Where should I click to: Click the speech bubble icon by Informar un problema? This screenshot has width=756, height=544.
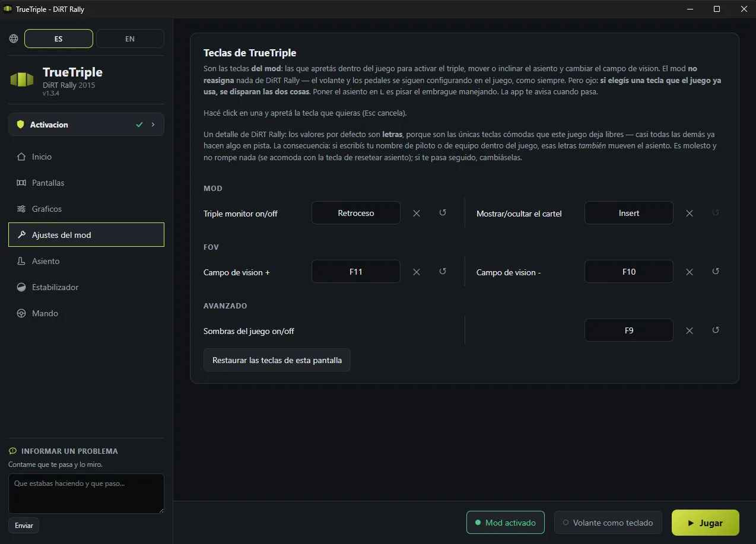13,451
